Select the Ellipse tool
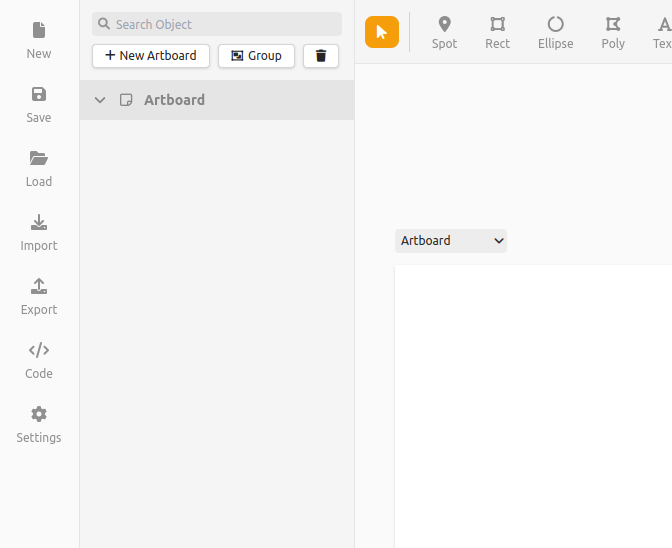 pos(555,33)
